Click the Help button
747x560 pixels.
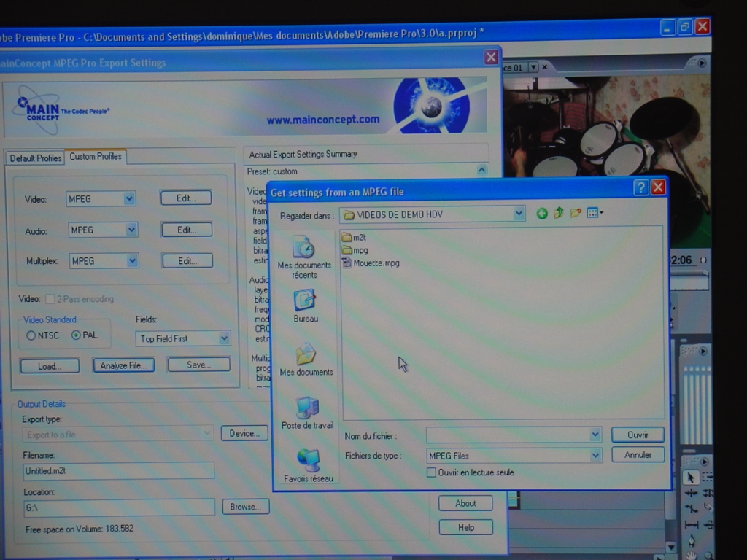[466, 527]
